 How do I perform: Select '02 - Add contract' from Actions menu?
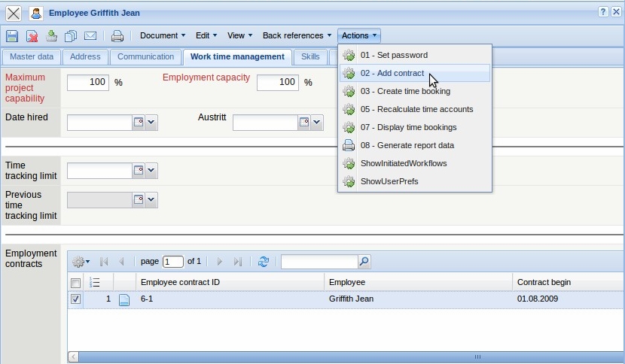click(392, 73)
